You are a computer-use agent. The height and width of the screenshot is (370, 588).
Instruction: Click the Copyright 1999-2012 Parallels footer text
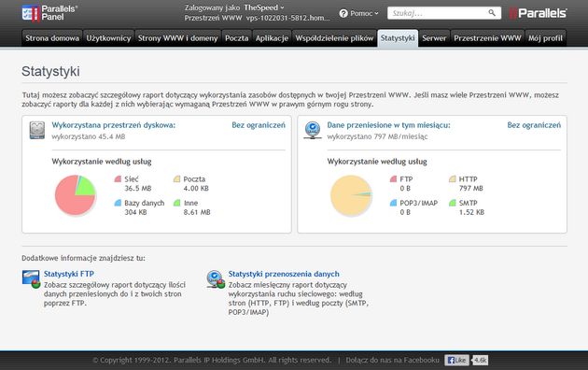212,361
